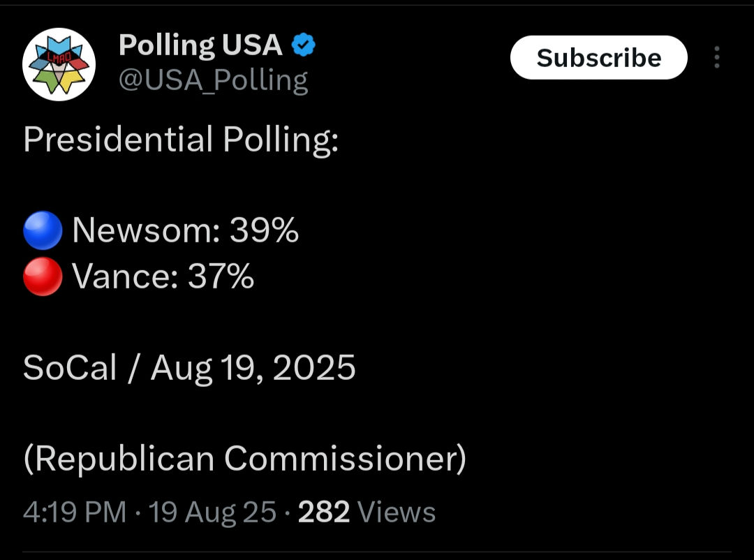Click the word Views in the post footer
The width and height of the screenshot is (754, 560).
(397, 511)
